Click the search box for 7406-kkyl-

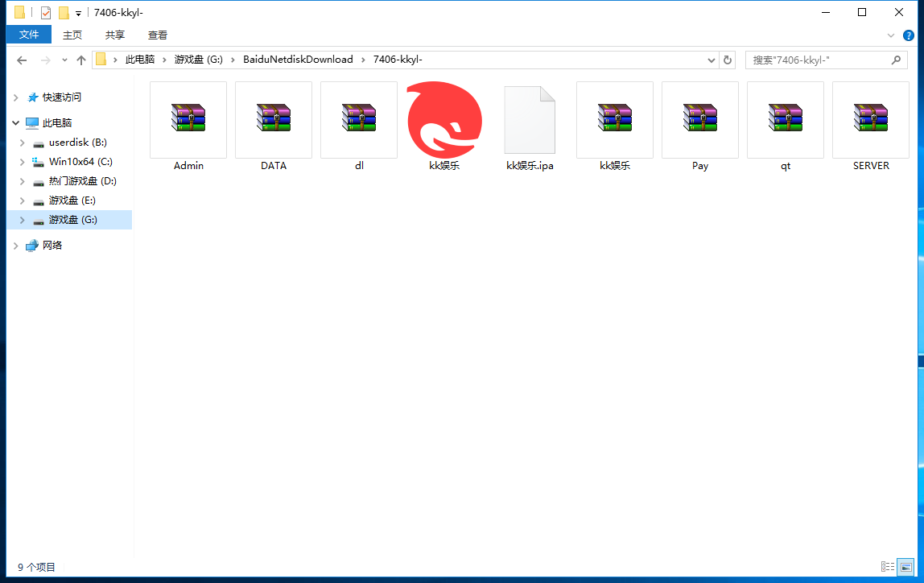(817, 60)
